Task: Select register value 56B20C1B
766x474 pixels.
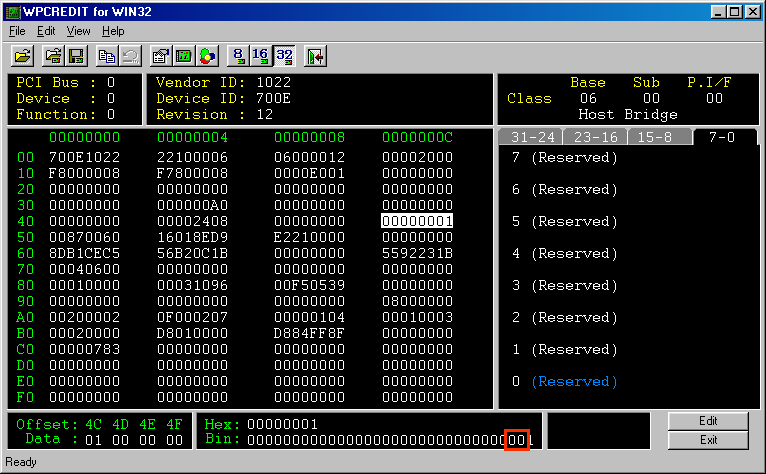Action: pyautogui.click(x=192, y=253)
